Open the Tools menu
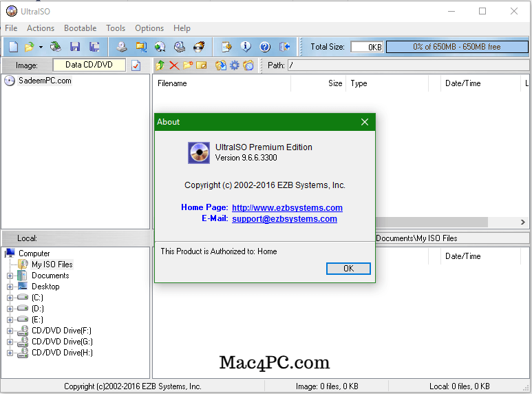The width and height of the screenshot is (532, 394). tap(116, 28)
